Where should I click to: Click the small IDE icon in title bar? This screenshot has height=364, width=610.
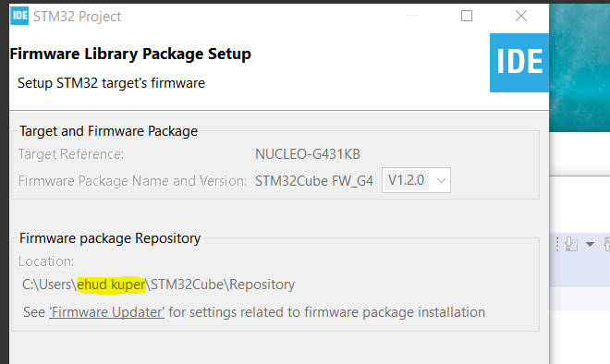click(x=19, y=16)
